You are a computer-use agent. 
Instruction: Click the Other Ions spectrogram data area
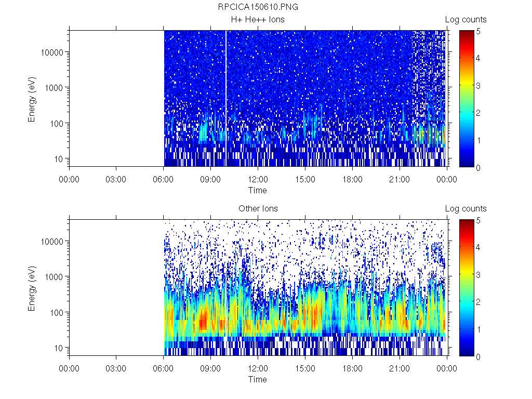(x=304, y=288)
